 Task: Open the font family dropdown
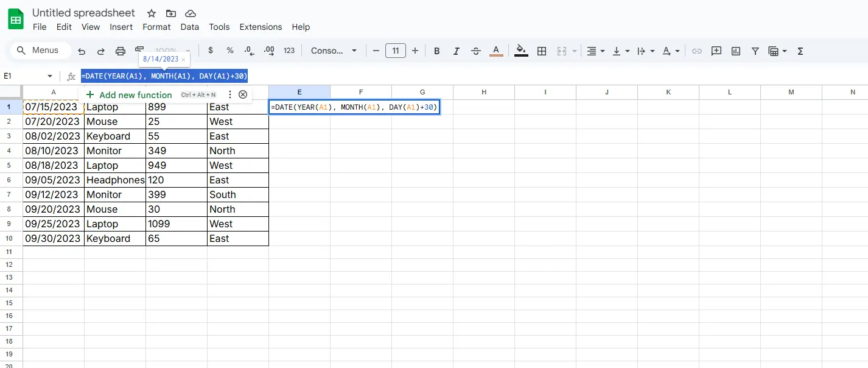click(334, 51)
